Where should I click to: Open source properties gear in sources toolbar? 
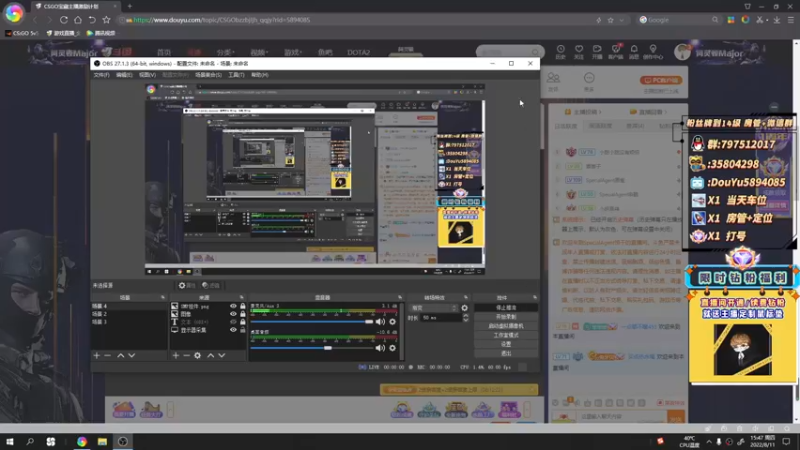point(197,355)
